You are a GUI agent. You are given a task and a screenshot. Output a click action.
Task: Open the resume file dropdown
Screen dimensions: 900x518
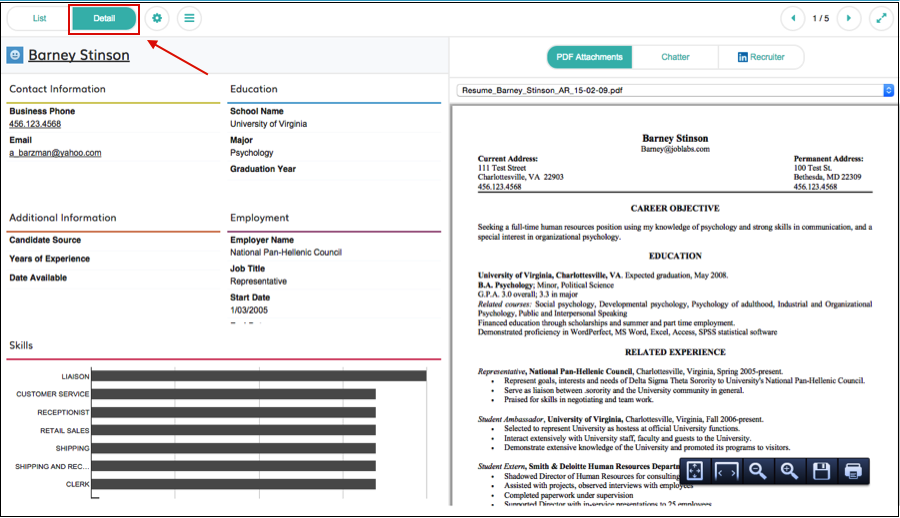pyautogui.click(x=676, y=90)
